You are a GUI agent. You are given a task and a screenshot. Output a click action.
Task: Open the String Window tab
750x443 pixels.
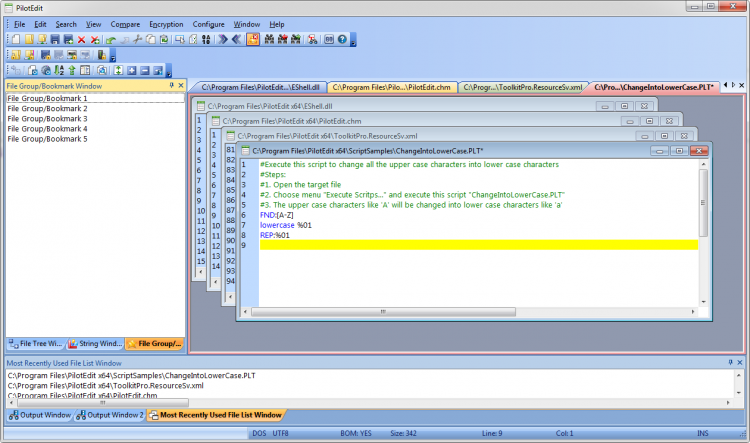(x=95, y=343)
